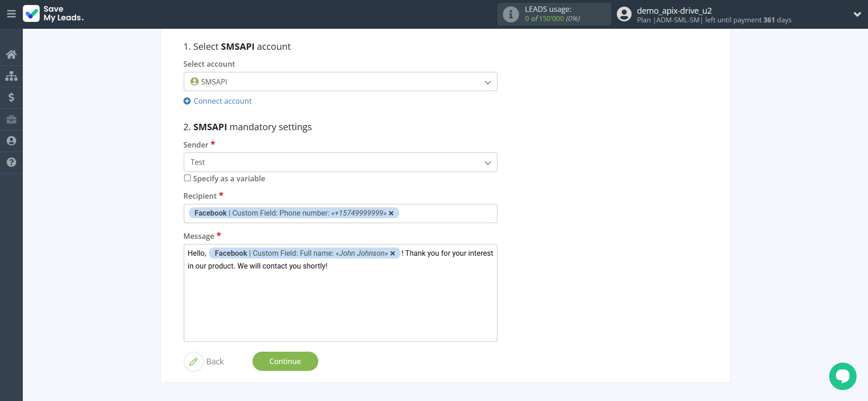Remove the Phone number tag from Recipient
The image size is (868, 401).
tap(391, 213)
